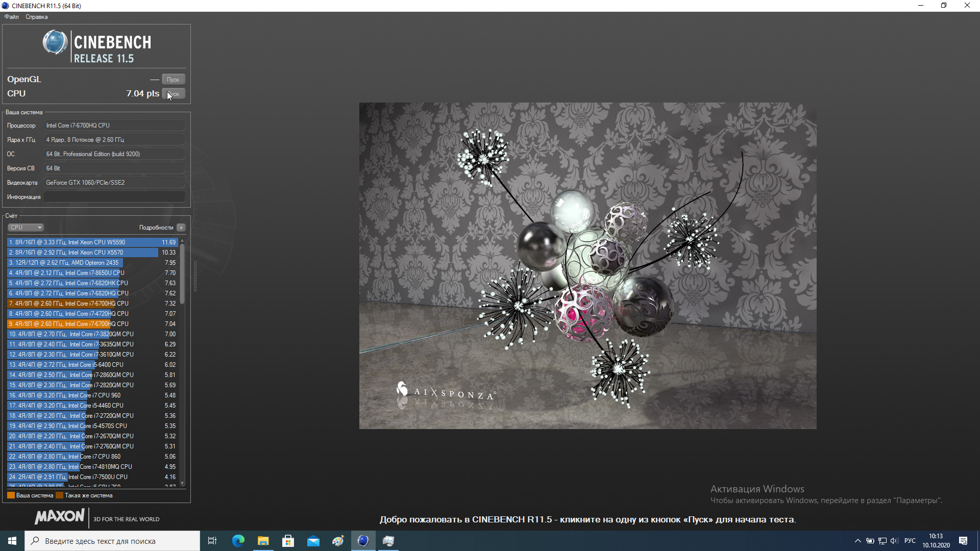Viewport: 980px width, 551px height.
Task: Run the OpenGL test with Пуск
Action: (174, 80)
